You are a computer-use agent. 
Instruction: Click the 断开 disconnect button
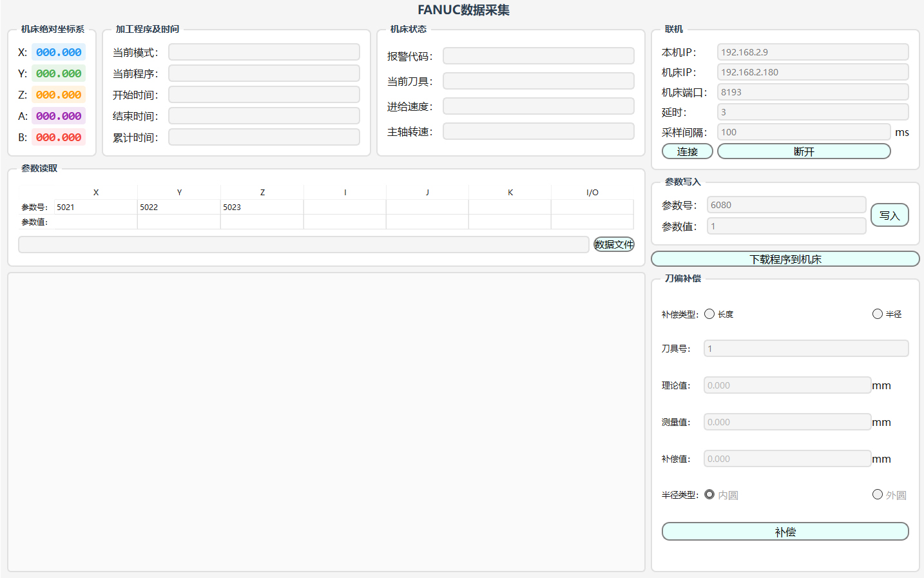(804, 151)
